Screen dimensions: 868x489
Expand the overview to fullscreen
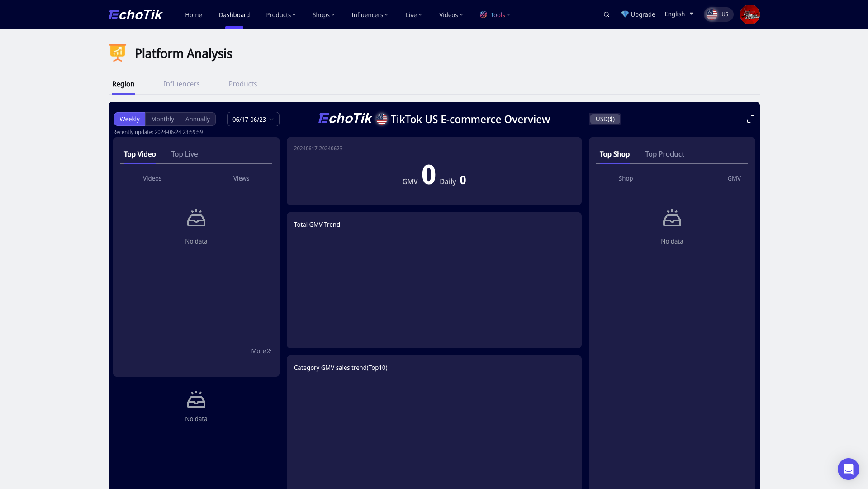click(x=751, y=119)
